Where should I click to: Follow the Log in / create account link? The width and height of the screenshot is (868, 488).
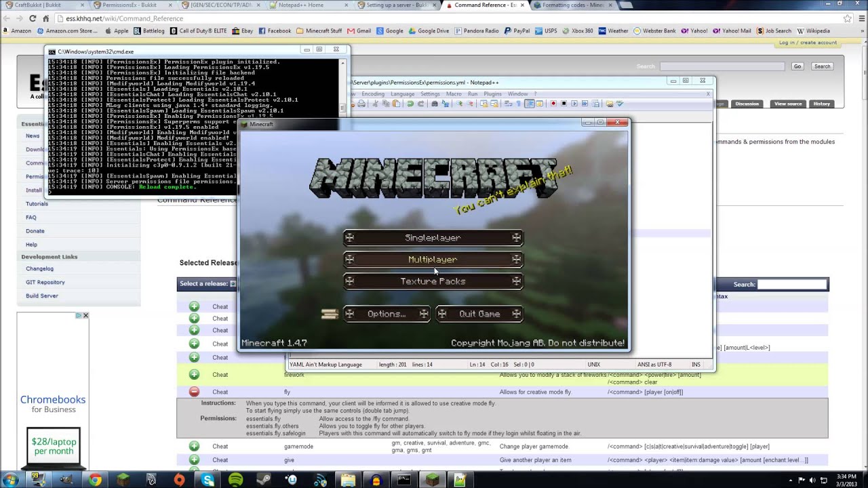pos(808,43)
